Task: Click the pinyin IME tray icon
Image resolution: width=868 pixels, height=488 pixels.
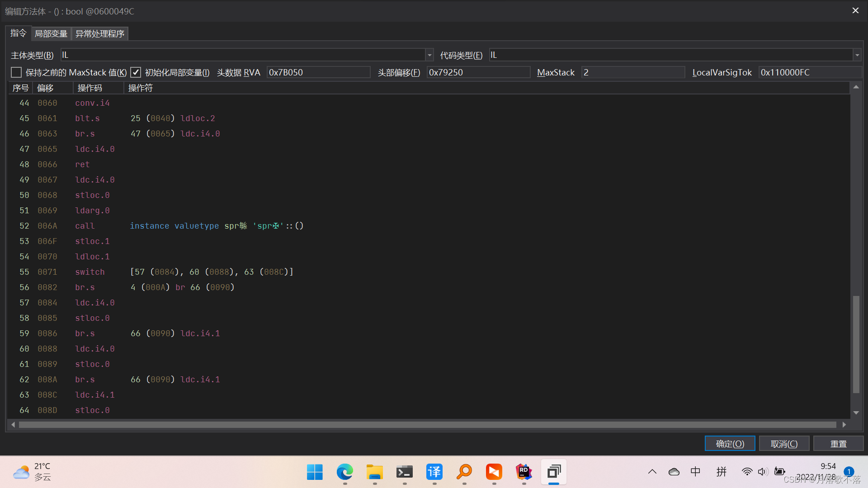Action: tap(721, 472)
